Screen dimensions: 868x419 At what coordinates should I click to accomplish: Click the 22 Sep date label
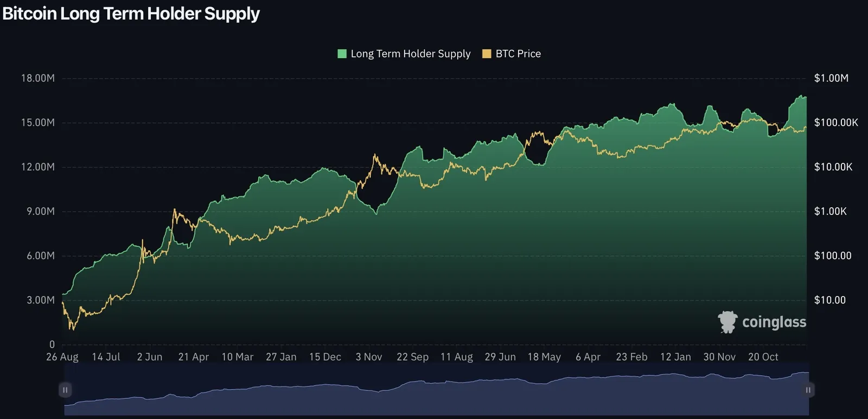[x=412, y=357]
